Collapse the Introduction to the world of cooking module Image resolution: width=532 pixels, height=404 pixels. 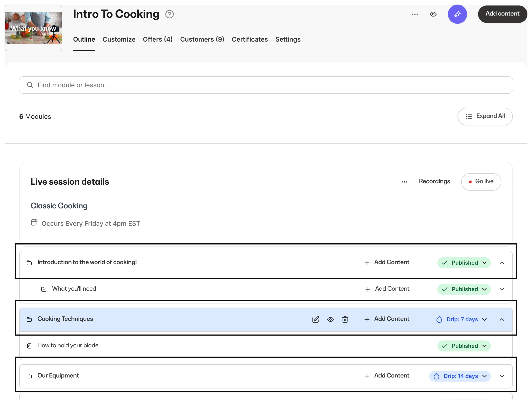click(x=502, y=263)
